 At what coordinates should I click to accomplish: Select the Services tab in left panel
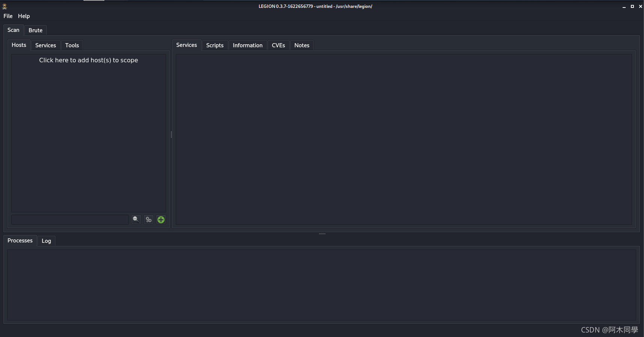[x=46, y=45]
